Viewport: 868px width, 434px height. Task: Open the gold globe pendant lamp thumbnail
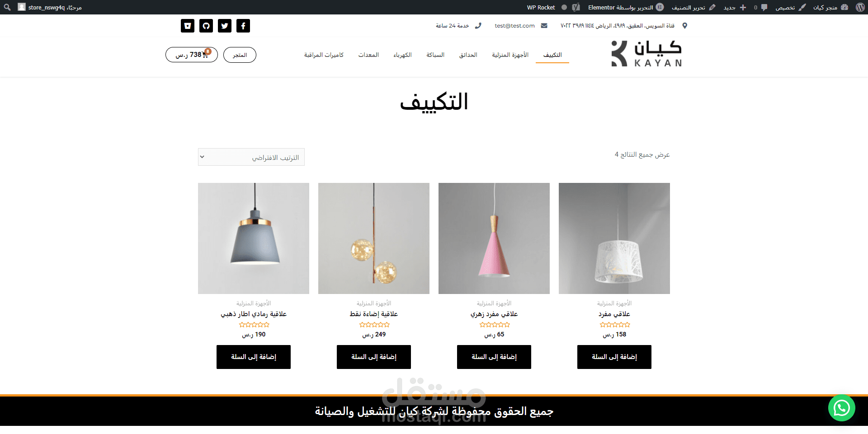[374, 238]
